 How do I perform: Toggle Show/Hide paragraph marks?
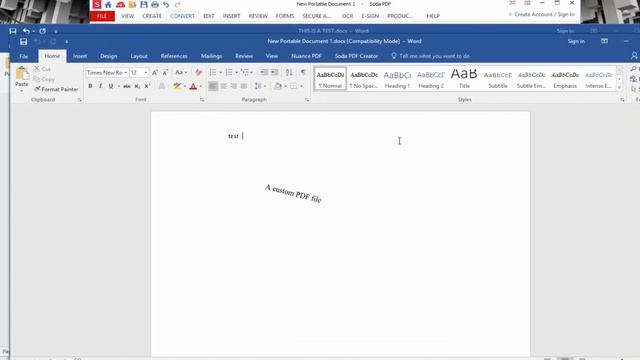pos(303,72)
